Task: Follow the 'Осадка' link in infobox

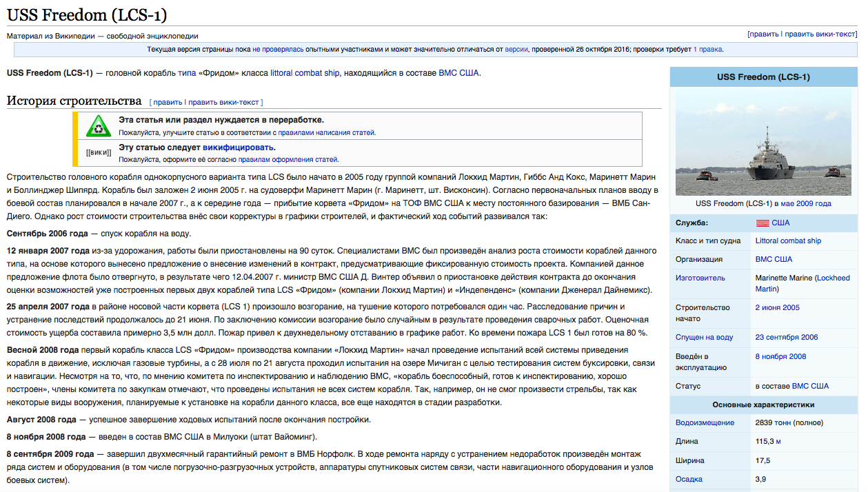Action: [x=689, y=480]
